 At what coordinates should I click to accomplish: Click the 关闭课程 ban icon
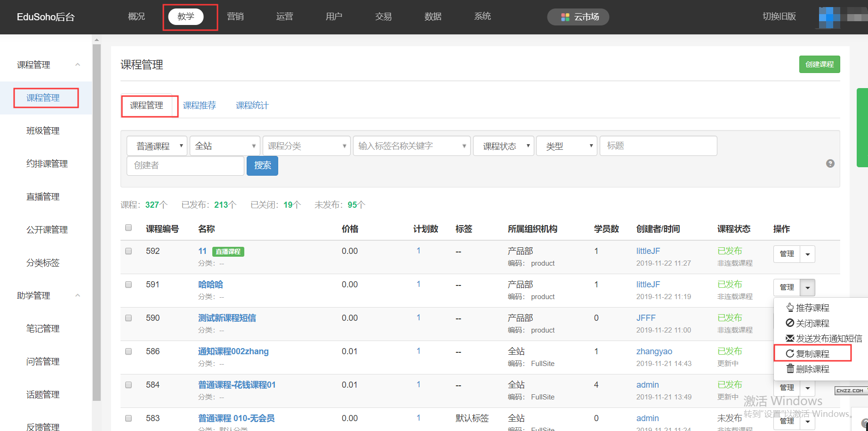pos(790,323)
